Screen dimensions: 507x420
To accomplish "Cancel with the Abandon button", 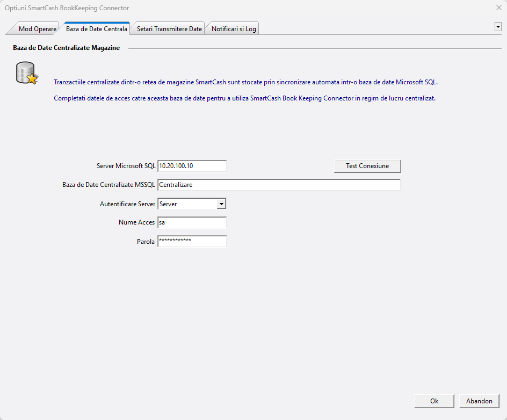I will click(479, 401).
